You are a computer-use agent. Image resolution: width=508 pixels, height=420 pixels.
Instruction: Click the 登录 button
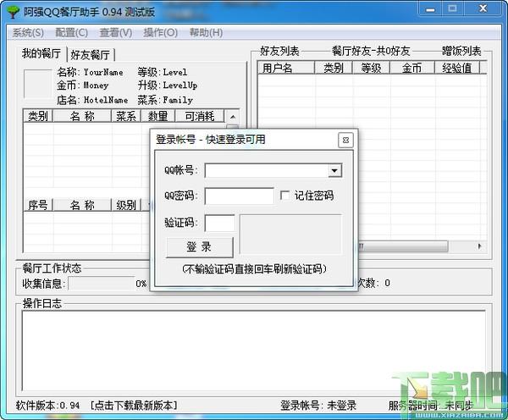coord(199,247)
